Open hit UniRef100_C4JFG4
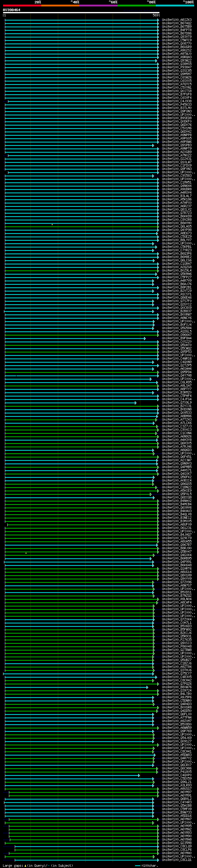 (x=177, y=399)
